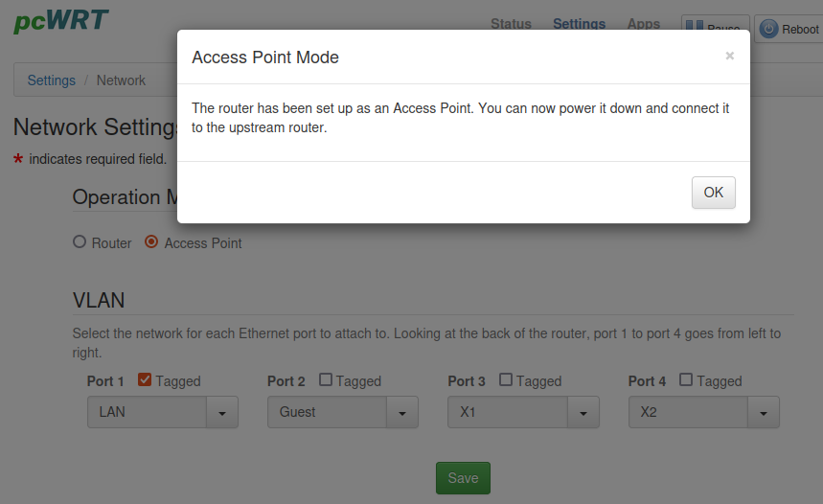823x504 pixels.
Task: Close the Access Point Mode dialog
Action: (729, 57)
